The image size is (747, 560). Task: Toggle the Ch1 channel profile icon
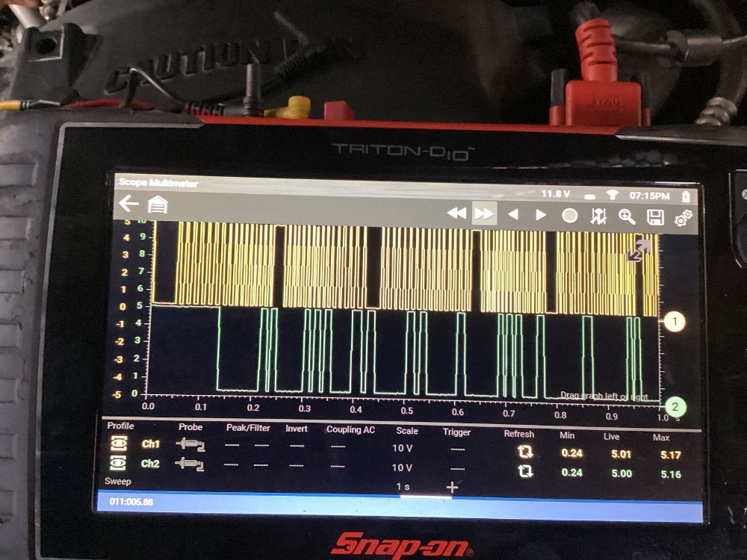point(117,444)
